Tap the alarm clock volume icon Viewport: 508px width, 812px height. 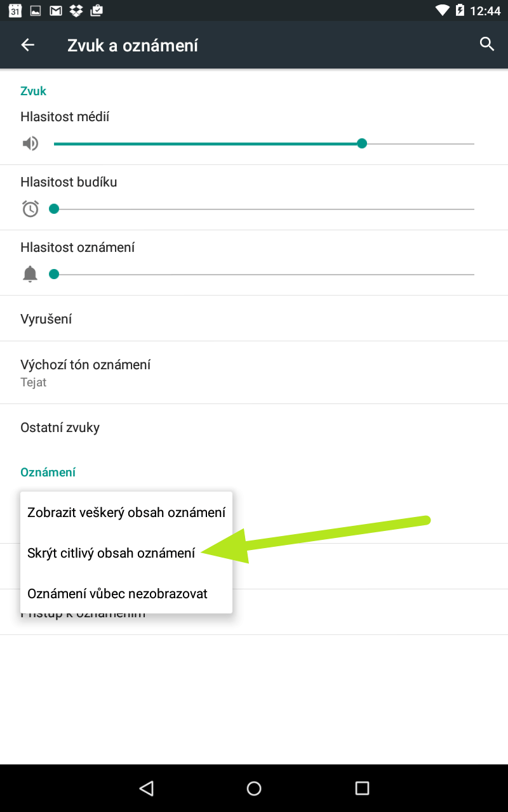click(30, 209)
